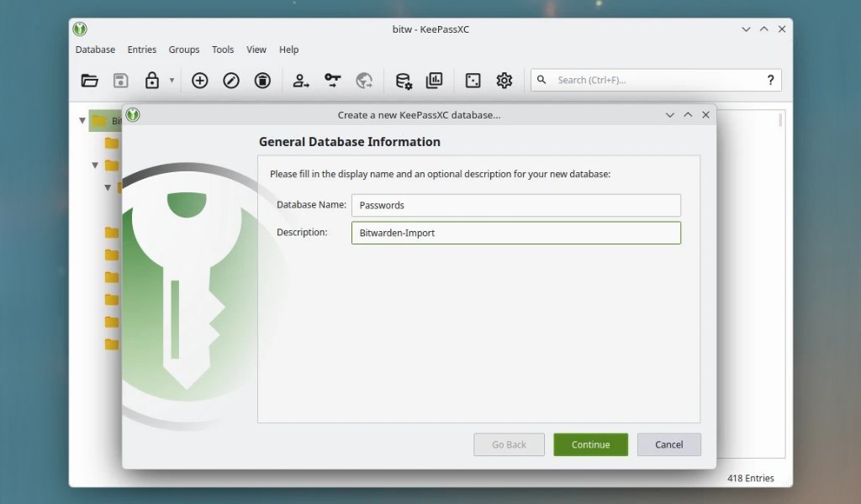The height and width of the screenshot is (504, 861).
Task: Open the Database menu
Action: (x=95, y=50)
